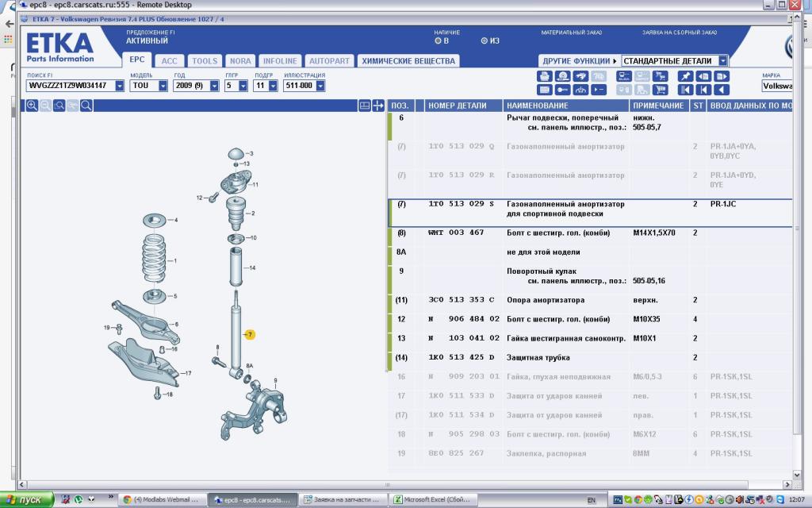Click the fifth magnifier icon in illustration toolbar

[86, 106]
